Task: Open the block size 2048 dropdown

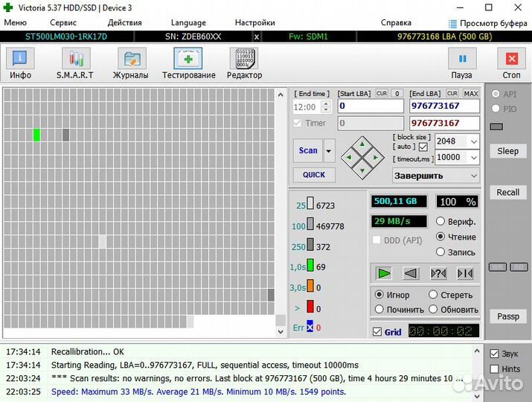Action: click(x=473, y=141)
